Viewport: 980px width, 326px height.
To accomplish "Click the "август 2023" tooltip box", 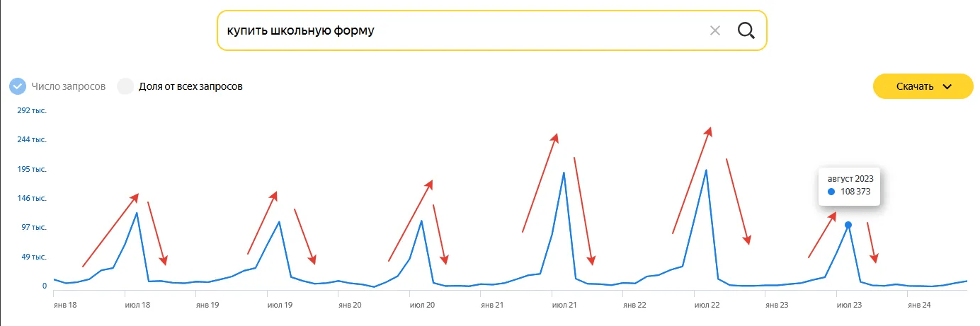I will tap(849, 186).
